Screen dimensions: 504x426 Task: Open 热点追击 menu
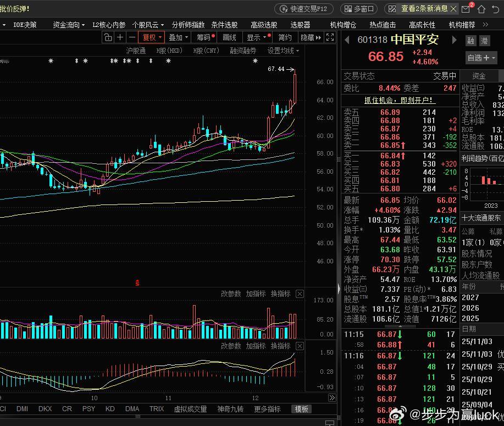point(383,25)
